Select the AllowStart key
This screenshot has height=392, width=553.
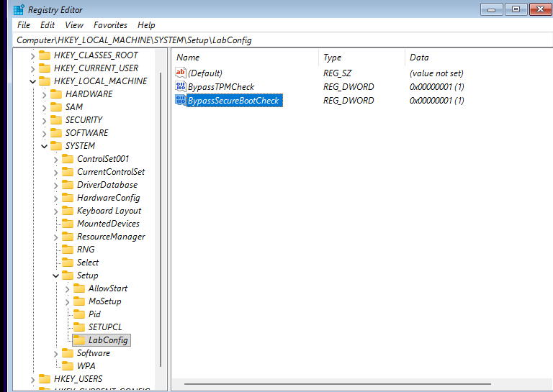point(108,288)
